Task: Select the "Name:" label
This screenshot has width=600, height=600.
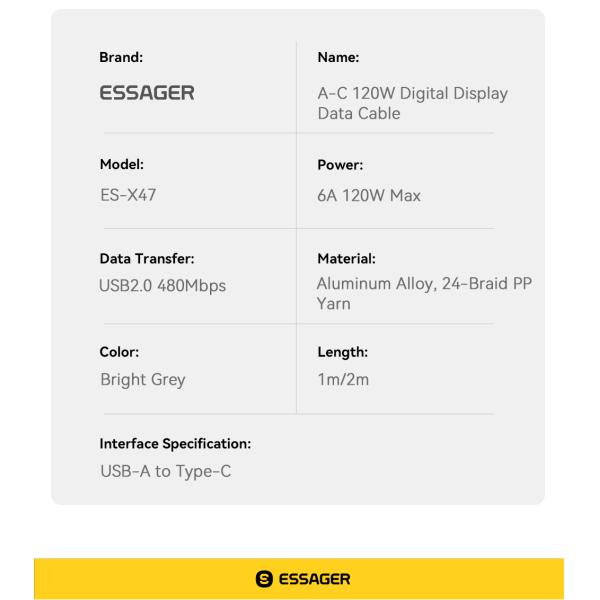Action: tap(337, 58)
